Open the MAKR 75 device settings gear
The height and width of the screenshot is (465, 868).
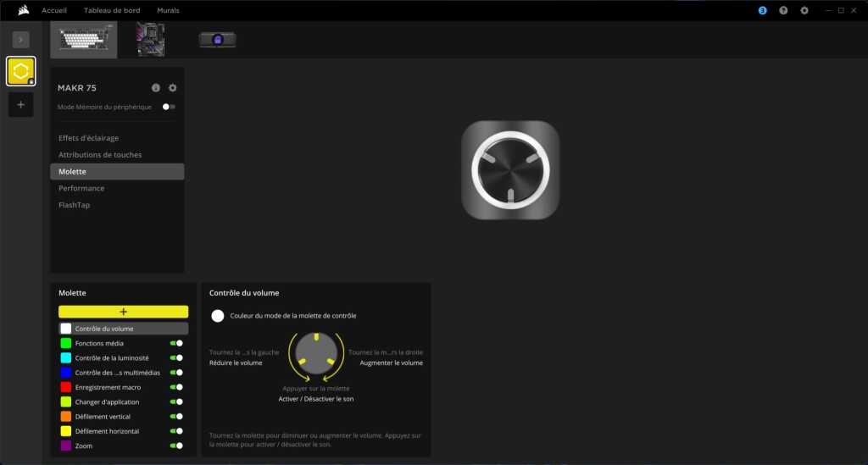point(173,88)
